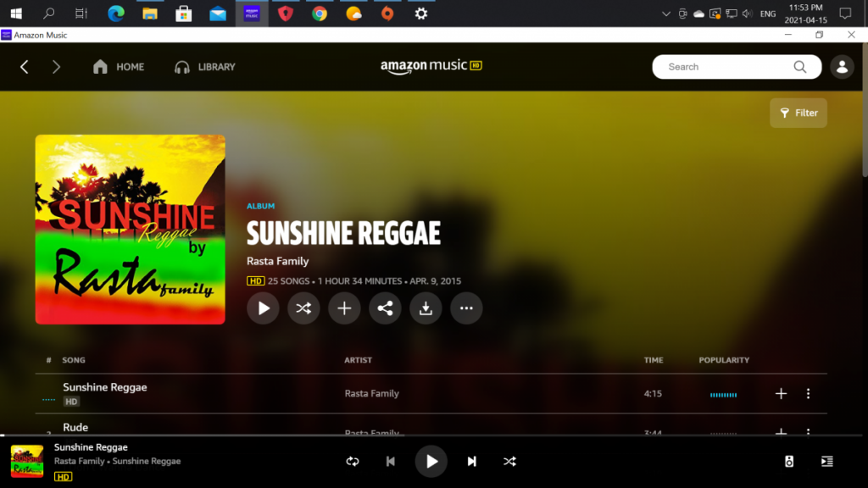The image size is (868, 488).
Task: Open Settings gear on the taskbar
Action: (421, 14)
